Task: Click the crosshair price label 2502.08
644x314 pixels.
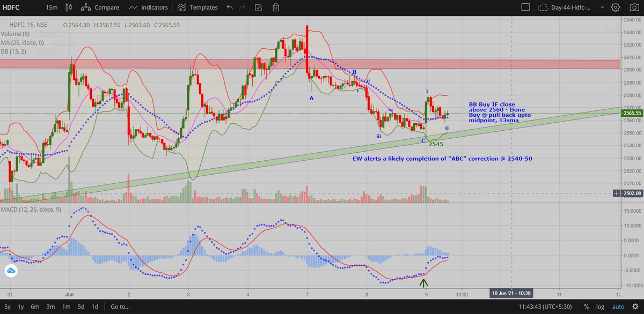Action: tap(634, 193)
